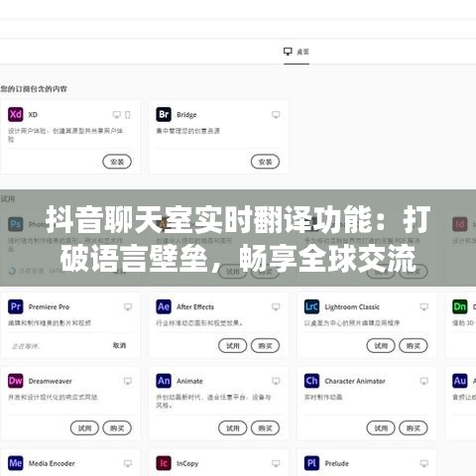Buy Lightroom Classic
Viewport: 476px width, 476px height.
(x=414, y=346)
